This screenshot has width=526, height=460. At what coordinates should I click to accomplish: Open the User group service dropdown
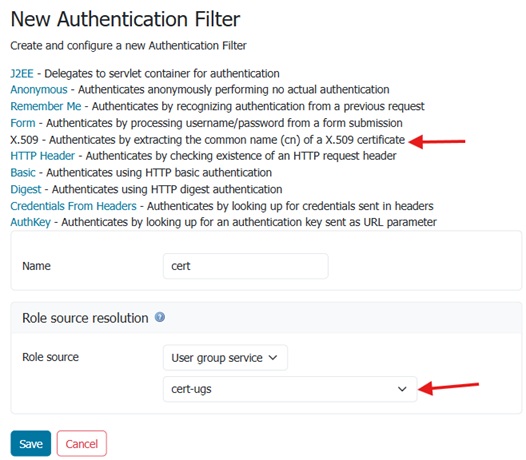(225, 358)
